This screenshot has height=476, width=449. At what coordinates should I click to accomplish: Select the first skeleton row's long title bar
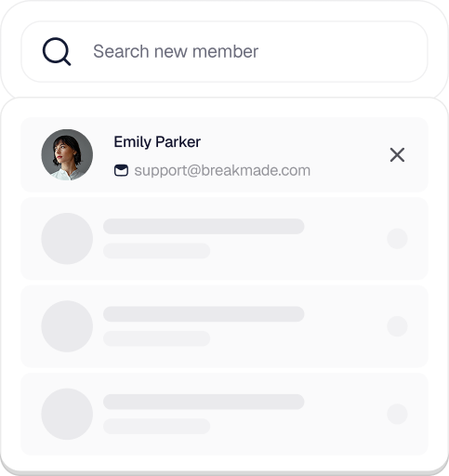tap(204, 226)
